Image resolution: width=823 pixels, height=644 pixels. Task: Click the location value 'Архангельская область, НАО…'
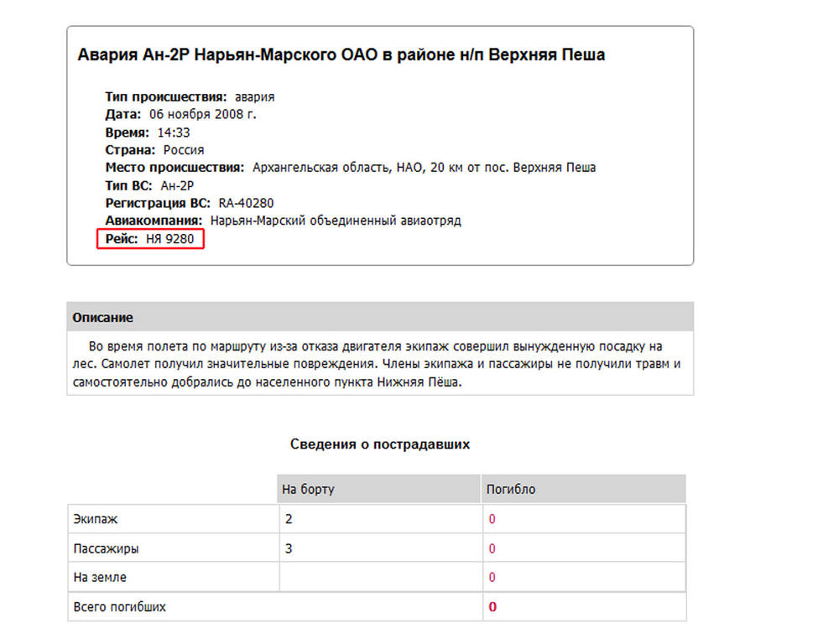[425, 168]
